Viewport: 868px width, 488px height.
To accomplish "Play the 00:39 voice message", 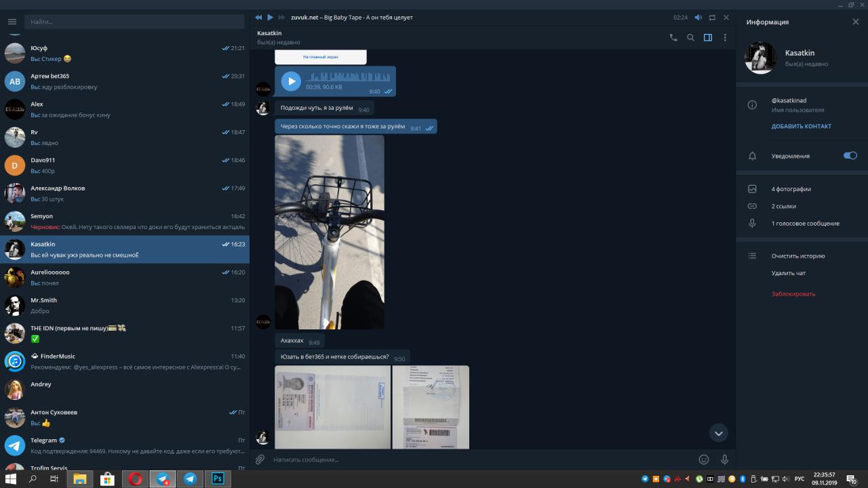I will point(291,81).
